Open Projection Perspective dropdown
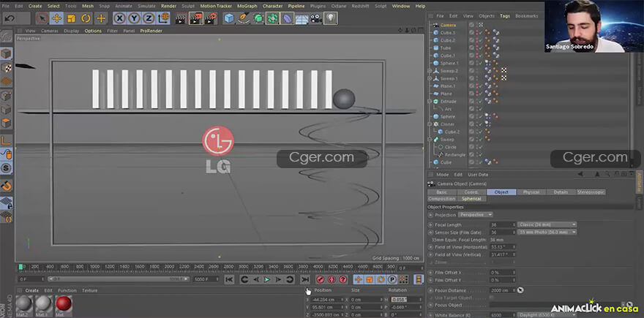This screenshot has width=644, height=318. (x=476, y=215)
